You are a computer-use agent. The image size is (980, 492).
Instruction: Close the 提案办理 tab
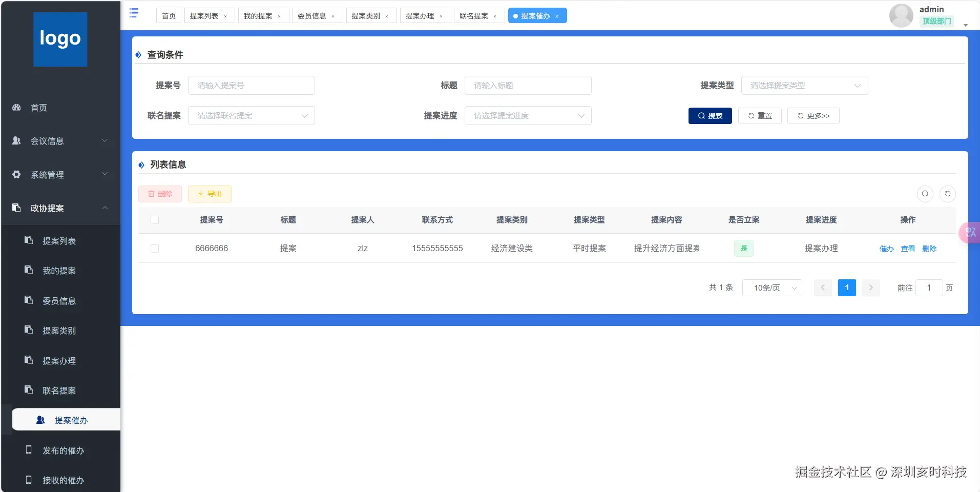[x=441, y=16]
